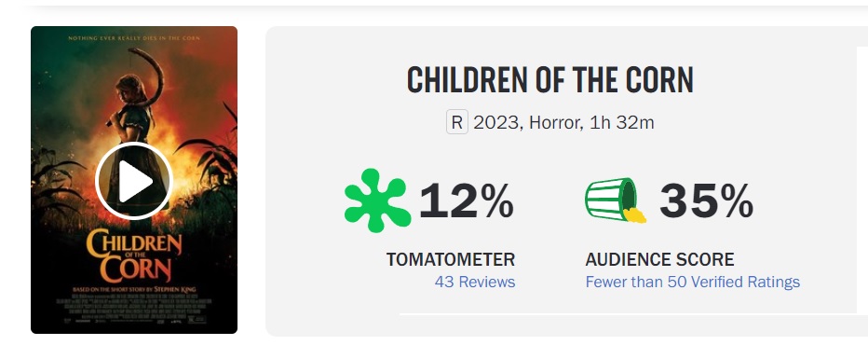Open the 43 Reviews link

pos(475,282)
